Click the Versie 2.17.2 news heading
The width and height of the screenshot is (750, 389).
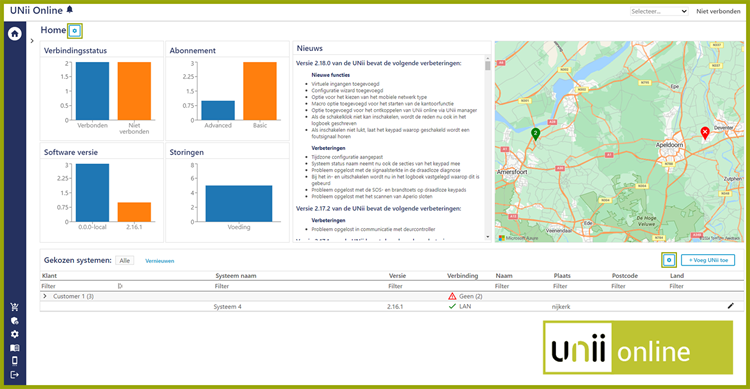378,209
